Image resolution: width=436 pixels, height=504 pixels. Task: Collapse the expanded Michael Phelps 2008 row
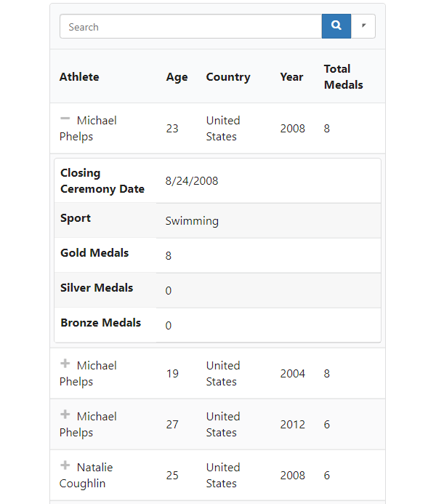click(65, 119)
